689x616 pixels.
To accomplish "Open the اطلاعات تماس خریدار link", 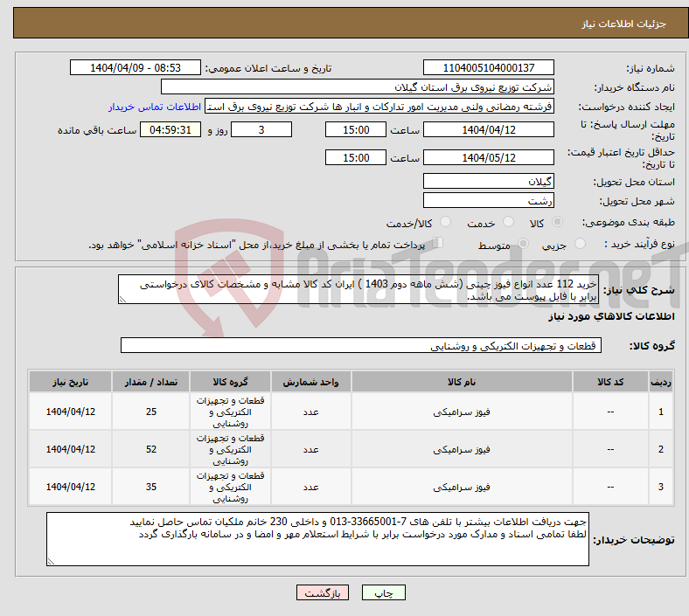I will point(155,107).
